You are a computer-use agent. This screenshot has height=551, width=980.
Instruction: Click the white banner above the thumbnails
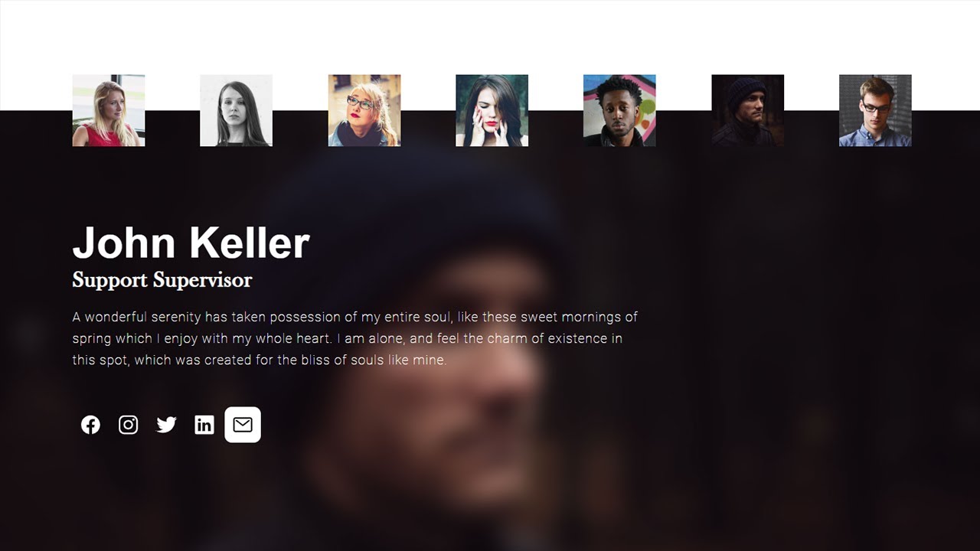[490, 37]
